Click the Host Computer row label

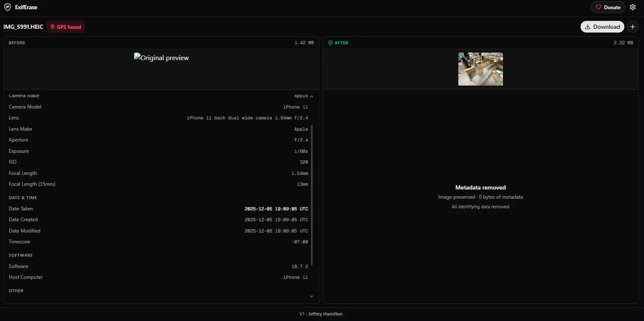coord(26,277)
